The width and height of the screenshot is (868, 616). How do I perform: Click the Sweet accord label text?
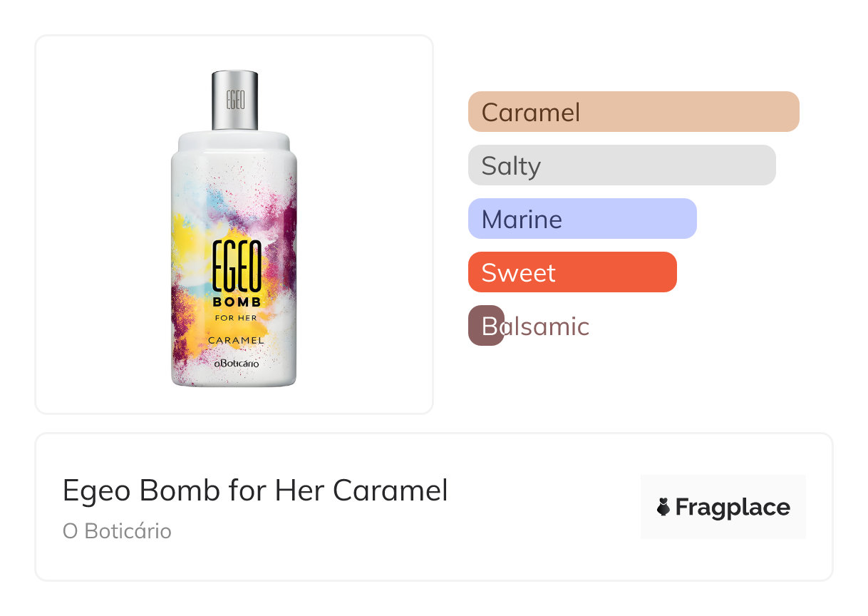tap(518, 272)
